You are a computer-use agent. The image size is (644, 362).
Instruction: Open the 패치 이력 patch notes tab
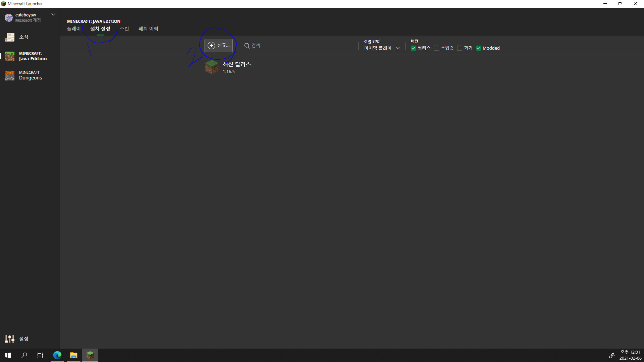click(x=148, y=29)
